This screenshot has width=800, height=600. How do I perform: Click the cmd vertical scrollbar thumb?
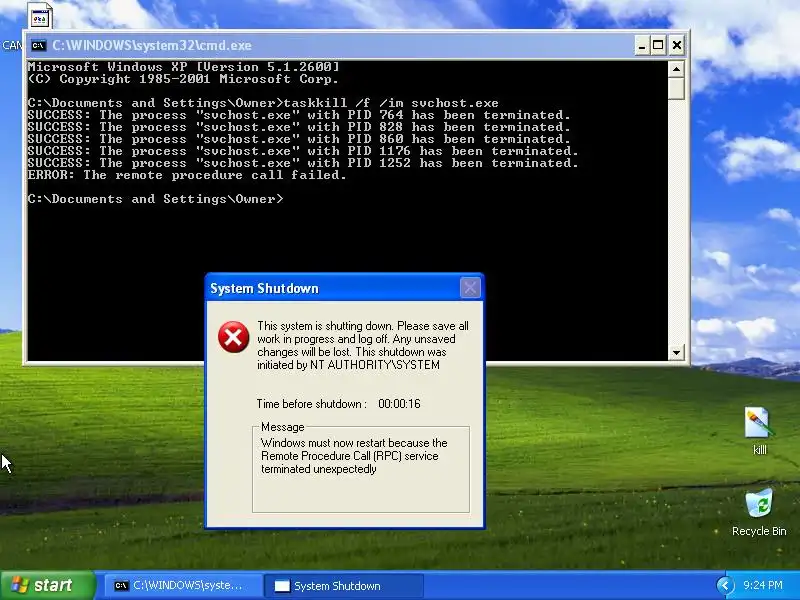click(x=676, y=89)
